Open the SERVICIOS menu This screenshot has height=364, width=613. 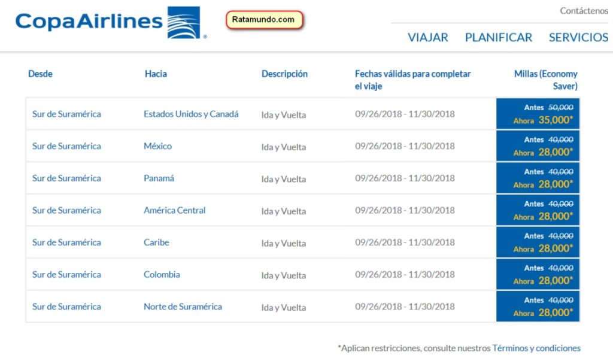pyautogui.click(x=578, y=37)
